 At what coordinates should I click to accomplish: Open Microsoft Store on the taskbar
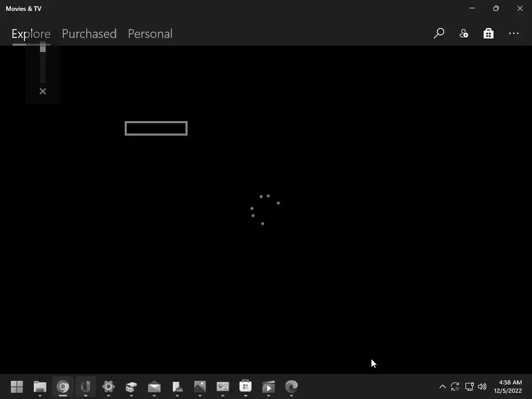click(x=245, y=386)
